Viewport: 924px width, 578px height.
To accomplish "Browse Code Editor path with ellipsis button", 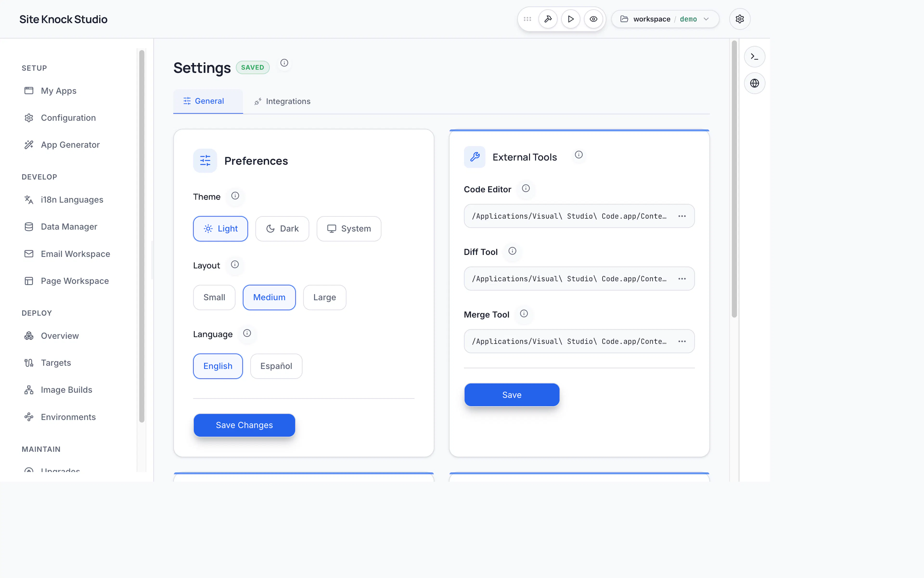I will pos(682,216).
